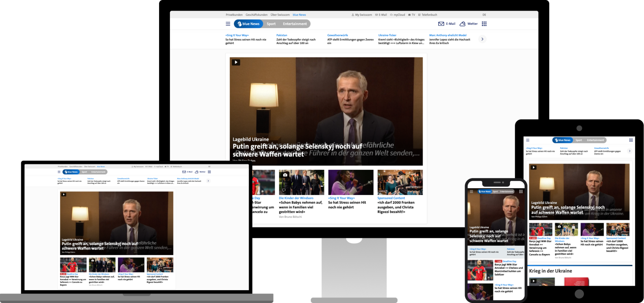Click the blue News logo
The height and width of the screenshot is (303, 644).
point(248,24)
